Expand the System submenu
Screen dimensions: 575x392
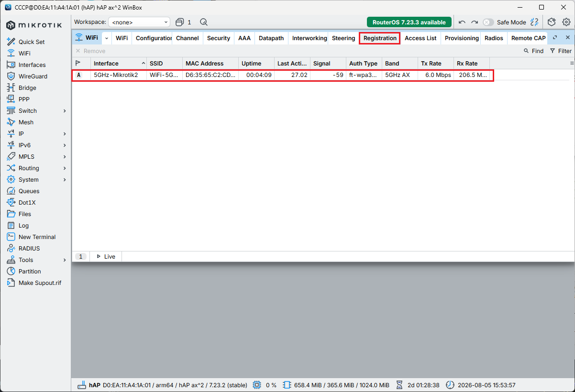point(65,180)
